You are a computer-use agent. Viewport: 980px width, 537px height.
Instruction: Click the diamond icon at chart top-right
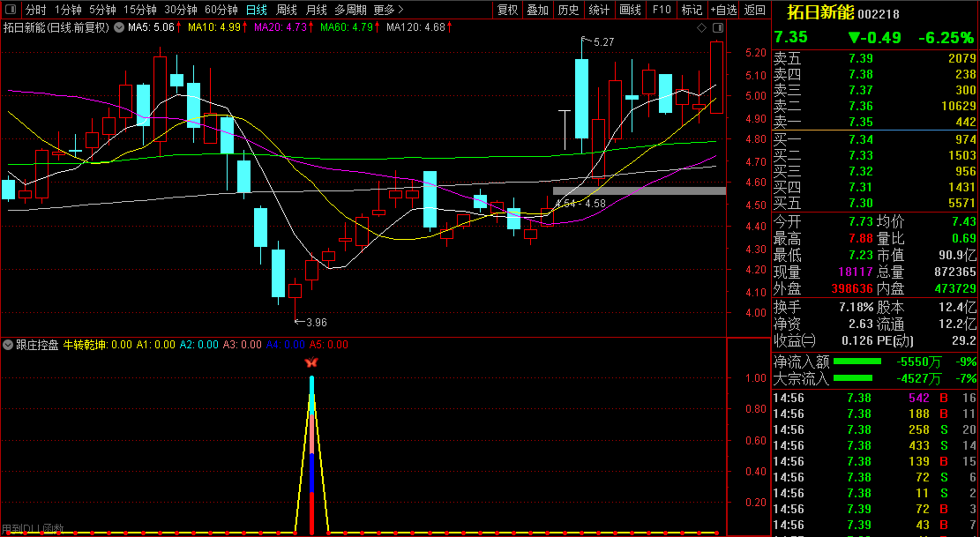(x=701, y=28)
